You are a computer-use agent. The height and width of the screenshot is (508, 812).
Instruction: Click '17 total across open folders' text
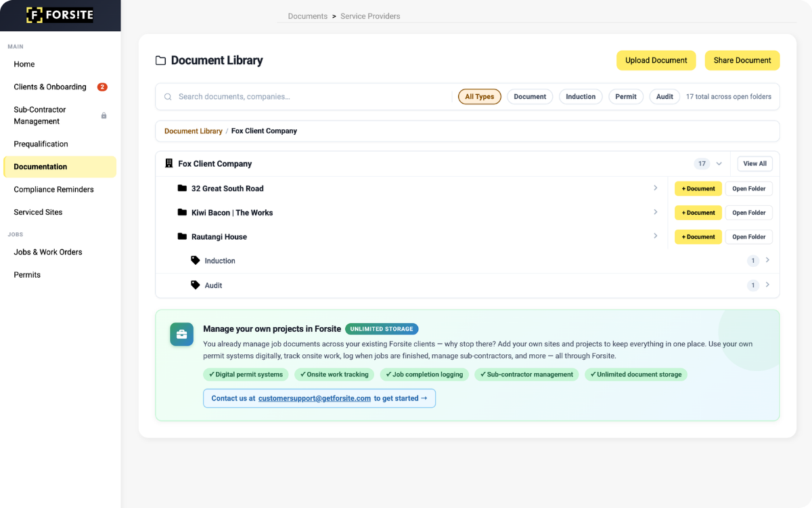pyautogui.click(x=729, y=97)
